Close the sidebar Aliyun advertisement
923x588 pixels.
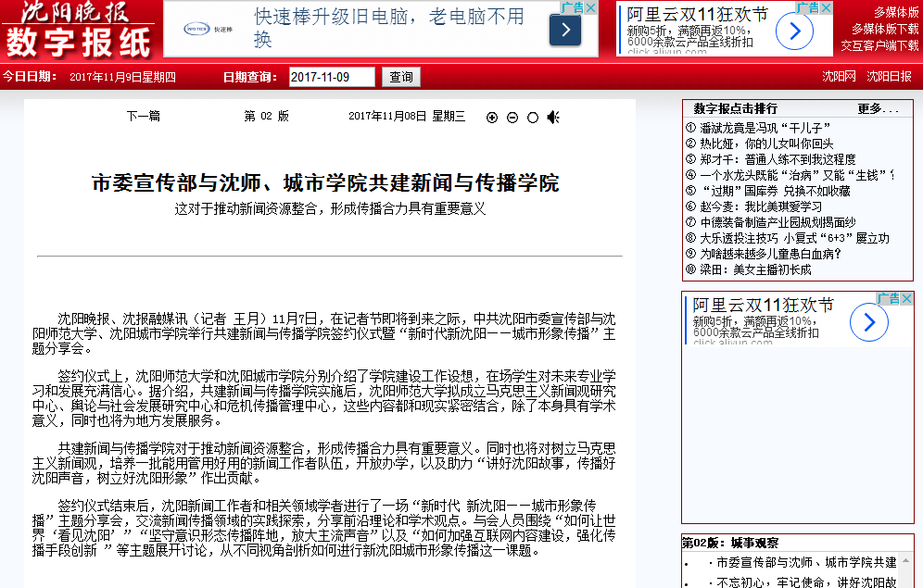point(907,298)
